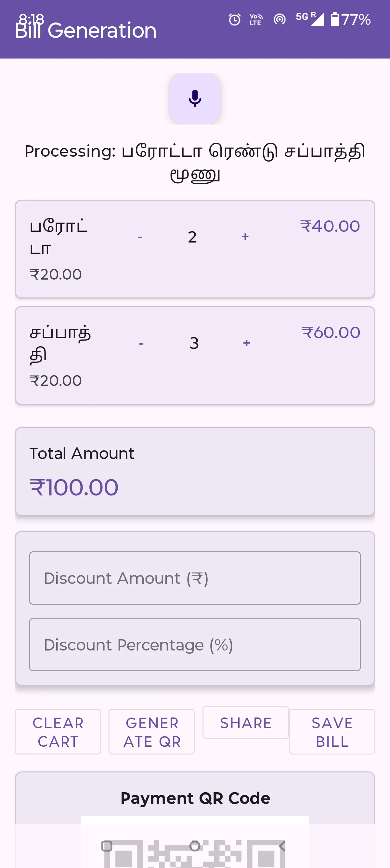
Task: Tap the alarm clock status icon
Action: (234, 20)
